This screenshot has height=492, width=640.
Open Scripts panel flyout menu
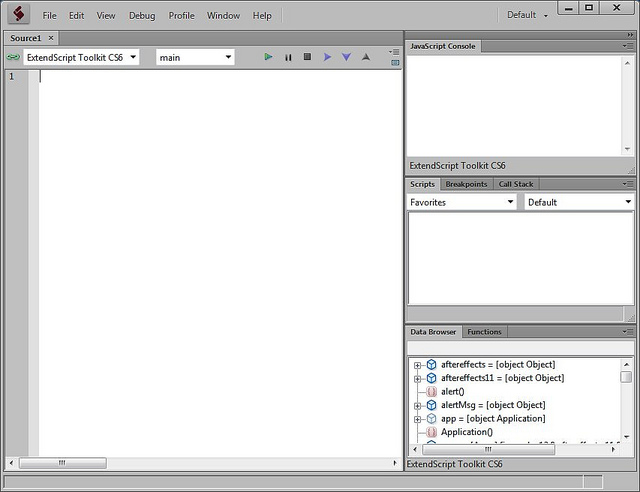click(x=628, y=184)
